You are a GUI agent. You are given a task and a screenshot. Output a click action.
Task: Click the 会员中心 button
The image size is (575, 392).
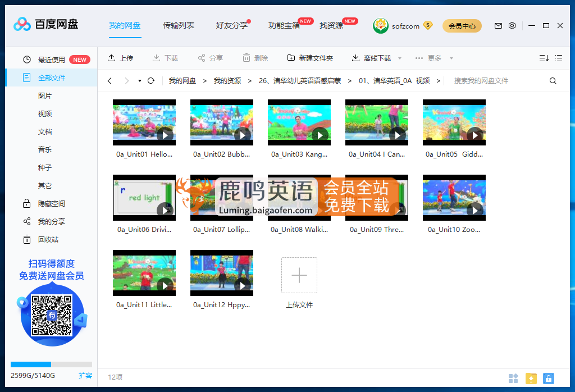pyautogui.click(x=462, y=26)
